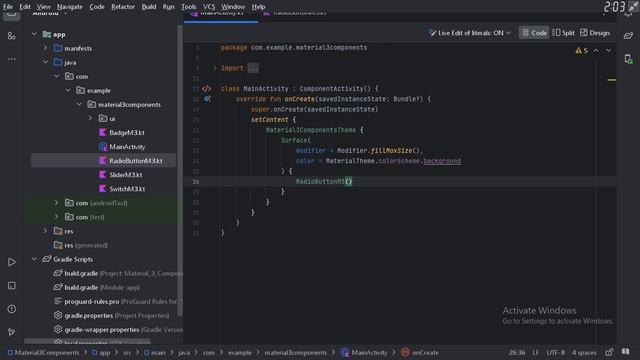This screenshot has height=360, width=640.
Task: Open the Device Manager icon on right
Action: click(629, 59)
